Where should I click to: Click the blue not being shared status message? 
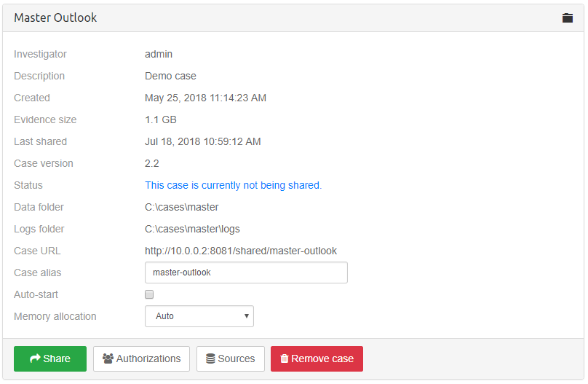pyautogui.click(x=233, y=185)
